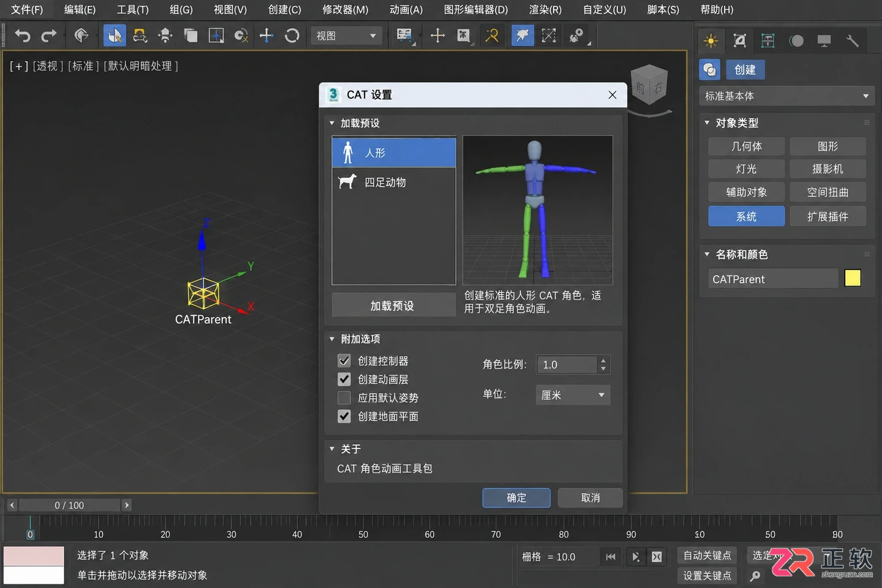Click the go-to-start playback control
882x588 pixels.
pos(611,557)
